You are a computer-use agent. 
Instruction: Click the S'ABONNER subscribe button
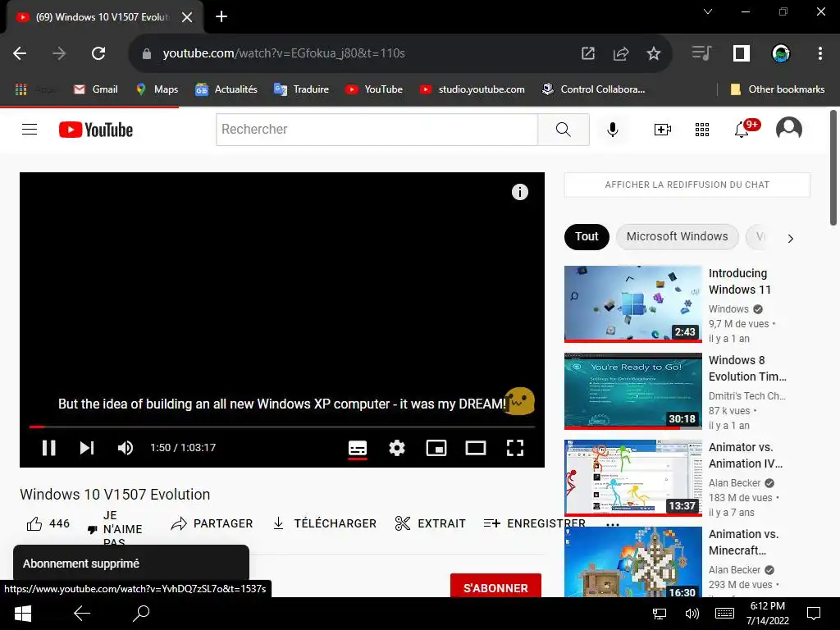click(x=495, y=587)
